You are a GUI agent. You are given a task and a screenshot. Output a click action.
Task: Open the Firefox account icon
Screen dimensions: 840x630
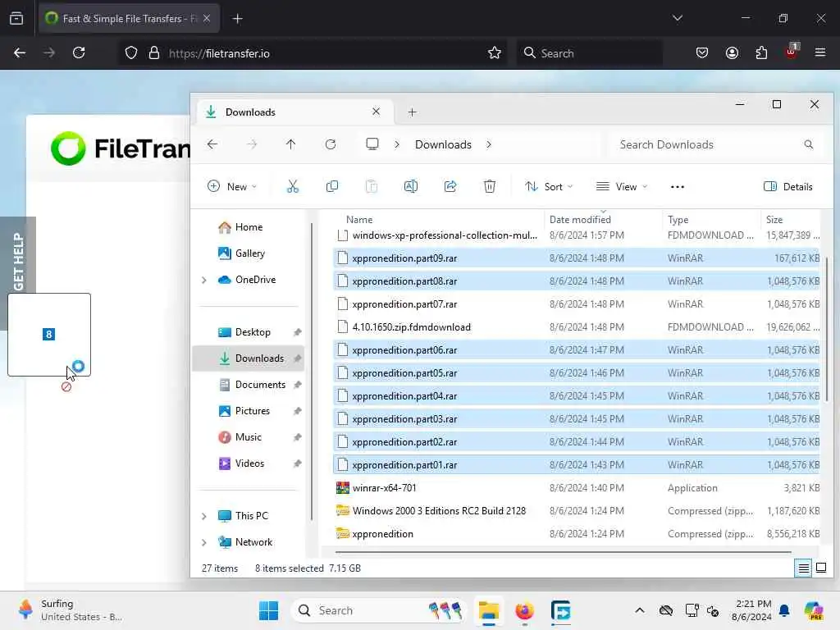point(732,53)
